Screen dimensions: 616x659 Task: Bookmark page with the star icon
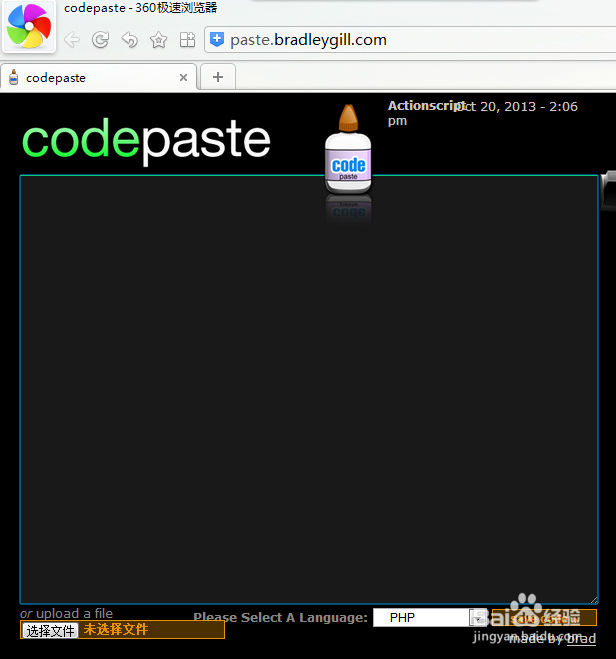pyautogui.click(x=158, y=40)
